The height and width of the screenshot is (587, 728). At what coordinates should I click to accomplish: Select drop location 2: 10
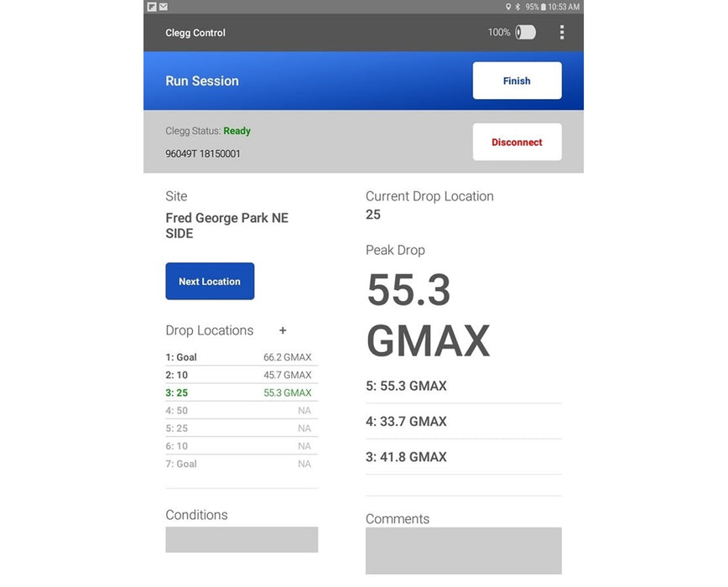(x=238, y=375)
